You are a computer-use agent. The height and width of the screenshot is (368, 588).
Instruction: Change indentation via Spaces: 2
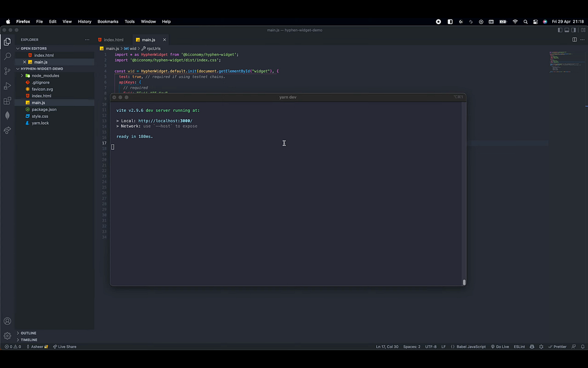click(412, 347)
